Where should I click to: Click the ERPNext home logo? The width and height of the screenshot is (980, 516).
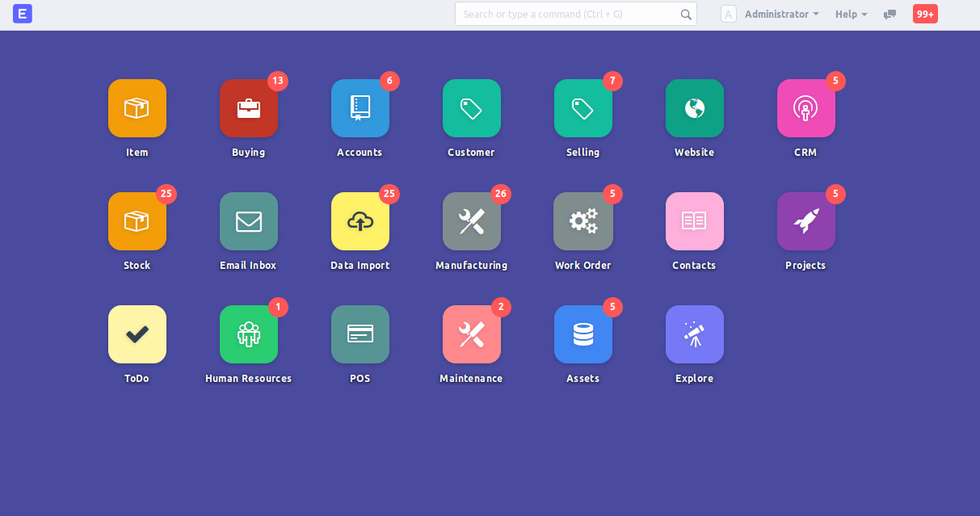pyautogui.click(x=23, y=14)
